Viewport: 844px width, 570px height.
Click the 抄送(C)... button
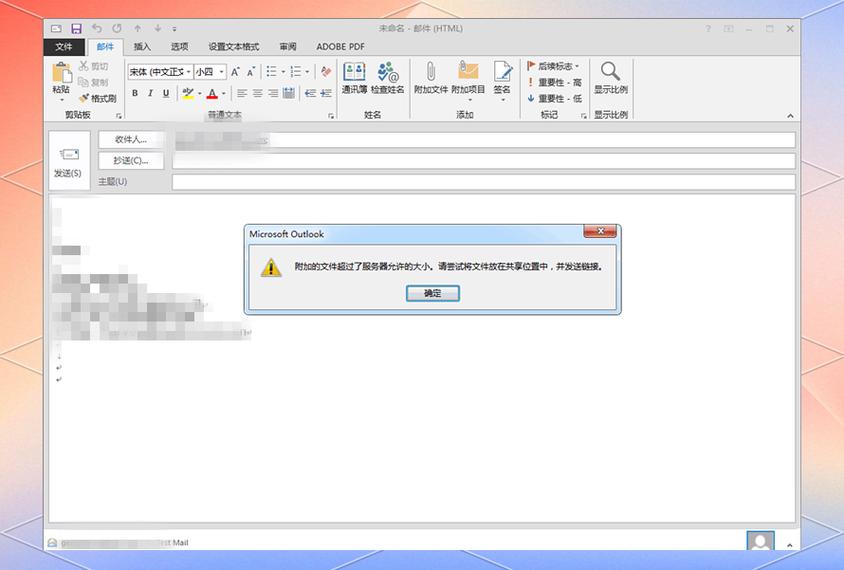coord(131,160)
